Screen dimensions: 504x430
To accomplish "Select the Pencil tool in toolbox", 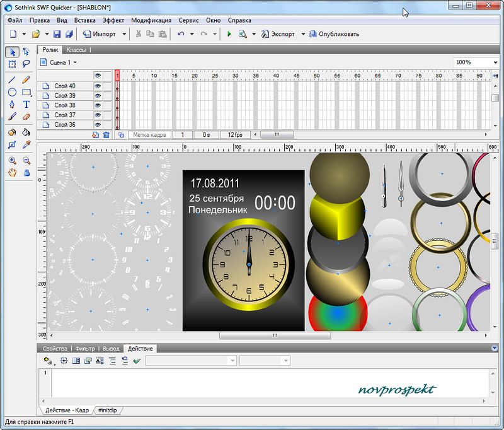I will (x=26, y=80).
